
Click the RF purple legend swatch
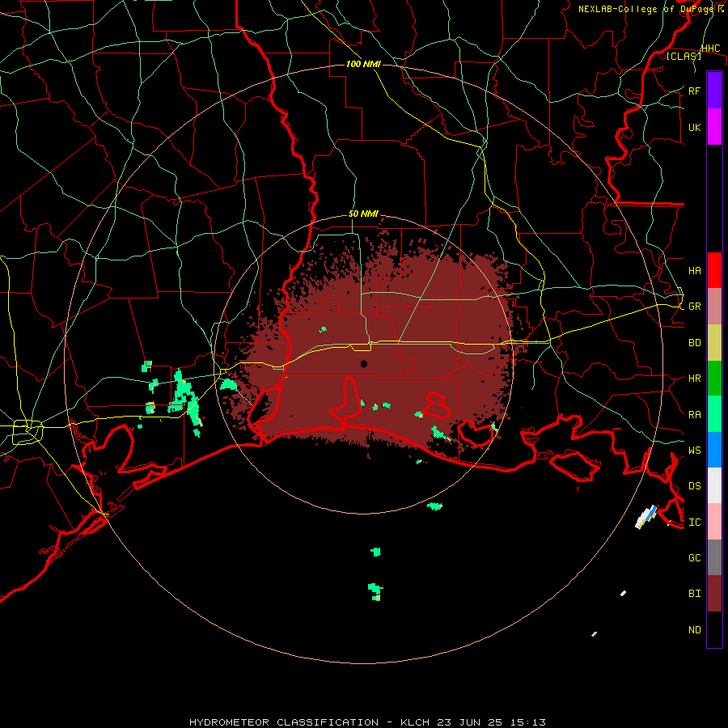714,91
